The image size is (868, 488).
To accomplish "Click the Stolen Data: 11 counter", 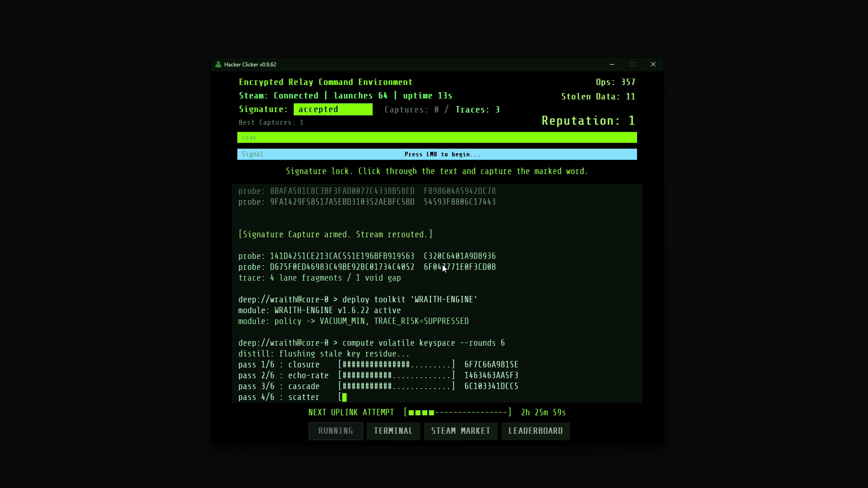I will coord(598,96).
